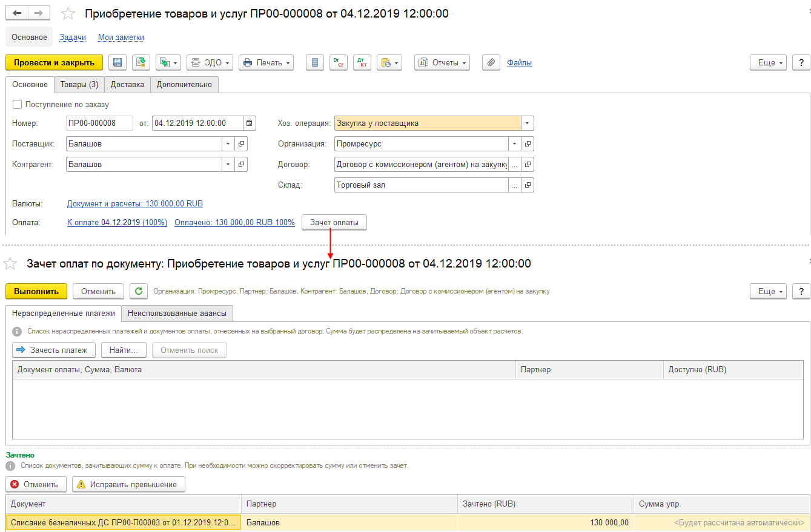Expand the Контрагент dropdown arrow

click(228, 164)
